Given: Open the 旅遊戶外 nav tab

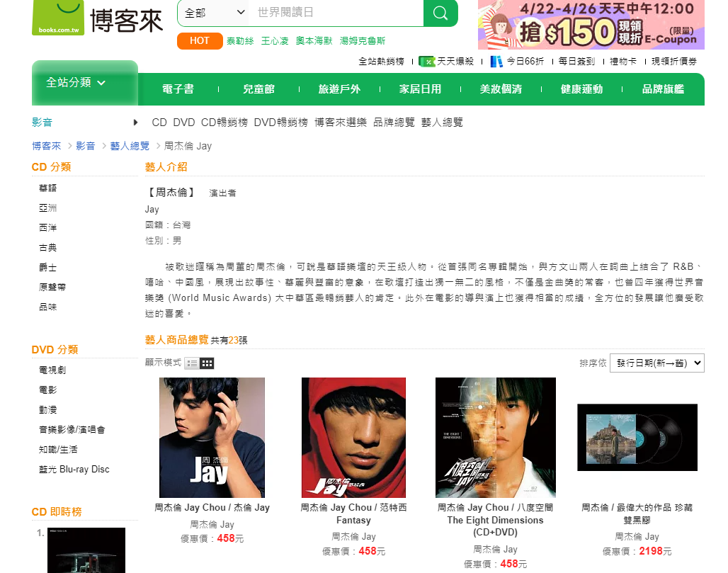Looking at the screenshot, I should pos(339,89).
